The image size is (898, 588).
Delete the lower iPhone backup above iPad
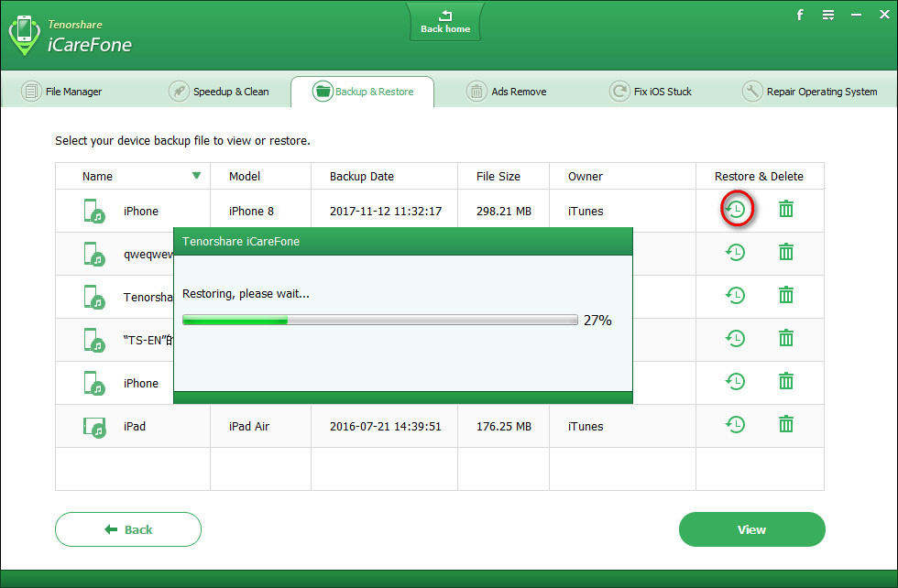(x=786, y=381)
